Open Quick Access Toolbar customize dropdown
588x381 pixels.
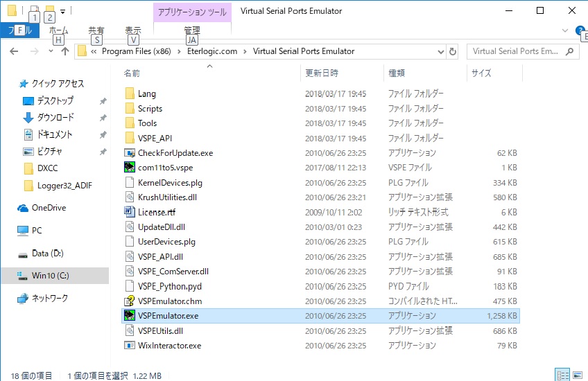click(x=63, y=12)
